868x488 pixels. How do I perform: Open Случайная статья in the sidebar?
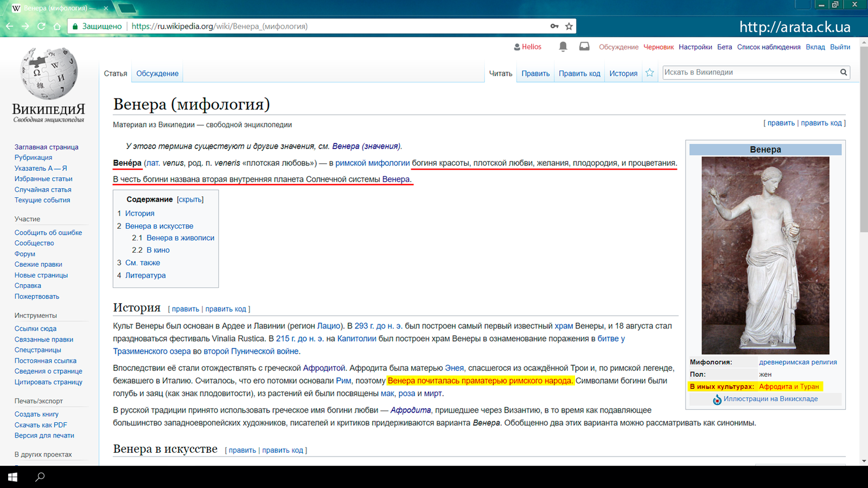click(x=43, y=190)
